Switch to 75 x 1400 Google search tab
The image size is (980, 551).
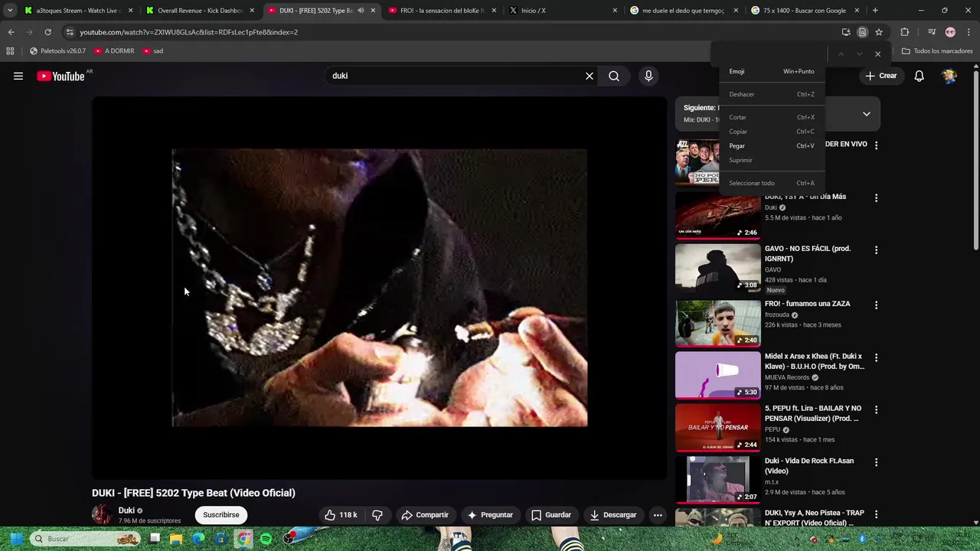[805, 11]
